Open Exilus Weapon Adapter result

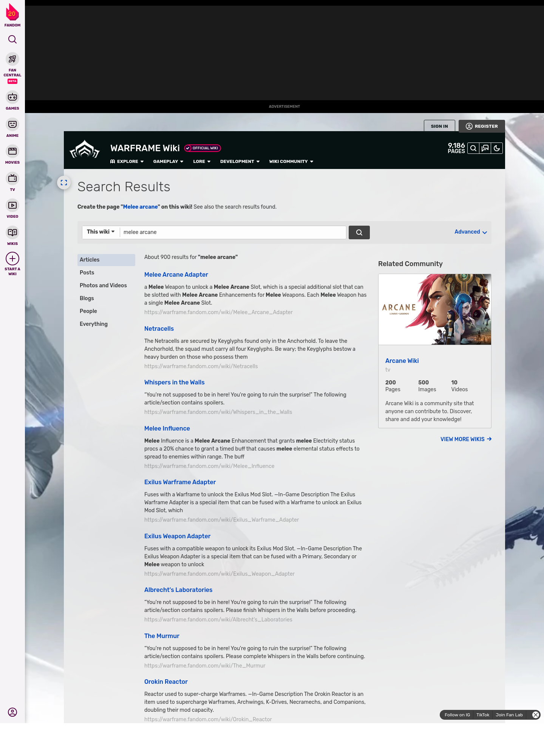click(177, 536)
